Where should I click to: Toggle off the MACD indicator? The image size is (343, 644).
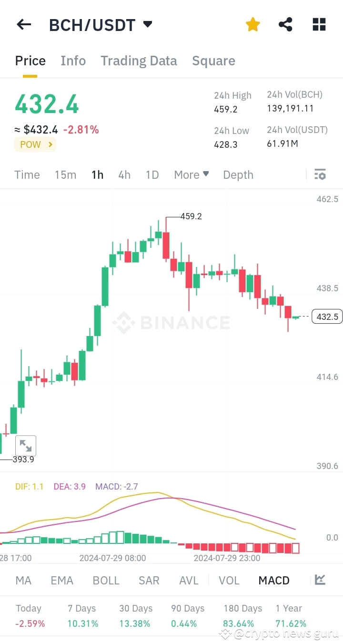273,580
